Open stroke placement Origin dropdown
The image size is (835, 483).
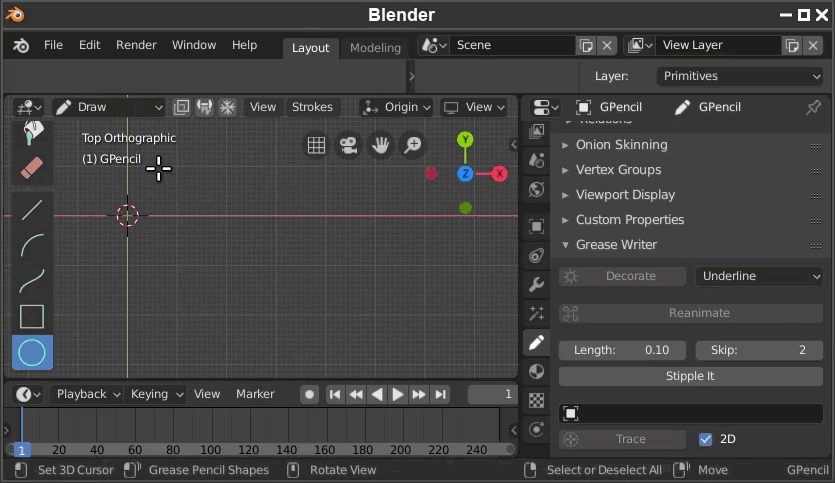tap(396, 107)
